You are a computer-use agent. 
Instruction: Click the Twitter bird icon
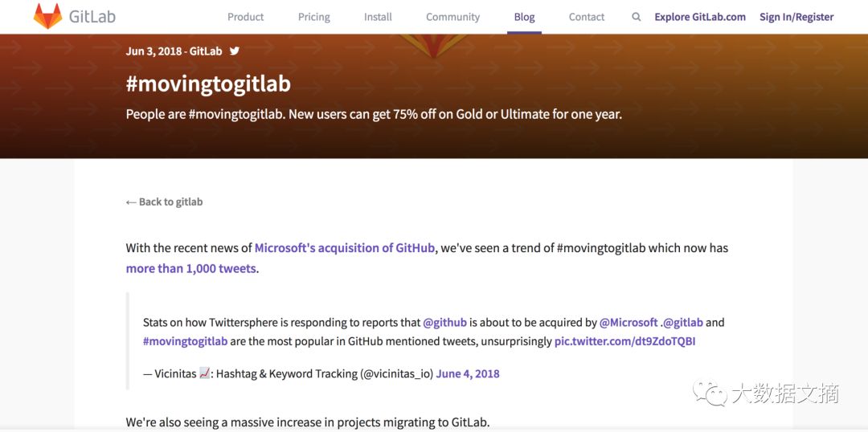(235, 51)
